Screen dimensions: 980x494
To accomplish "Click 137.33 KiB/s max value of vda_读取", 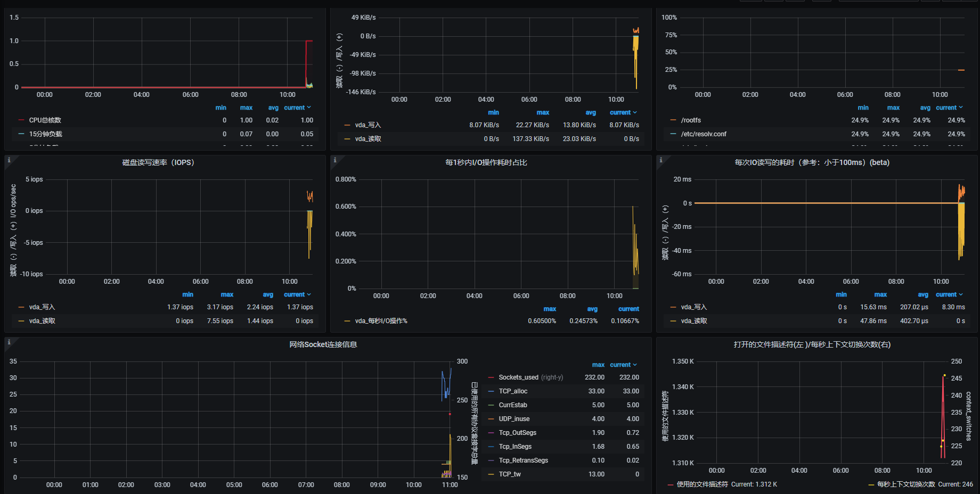I will [x=530, y=139].
